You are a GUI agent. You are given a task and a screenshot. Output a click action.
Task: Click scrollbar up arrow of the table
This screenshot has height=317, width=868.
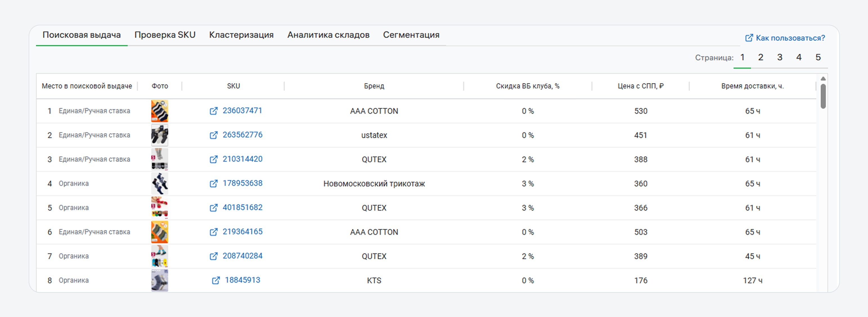tap(823, 79)
